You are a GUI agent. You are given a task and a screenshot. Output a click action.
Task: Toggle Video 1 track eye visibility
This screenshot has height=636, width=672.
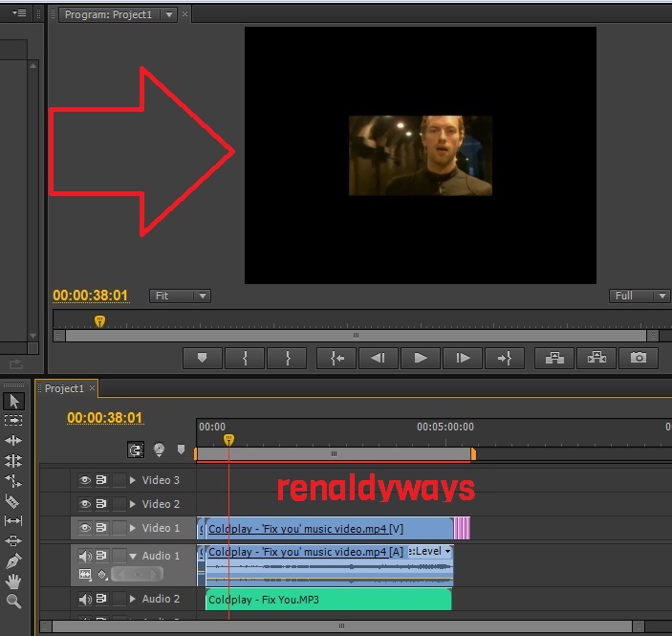click(85, 528)
